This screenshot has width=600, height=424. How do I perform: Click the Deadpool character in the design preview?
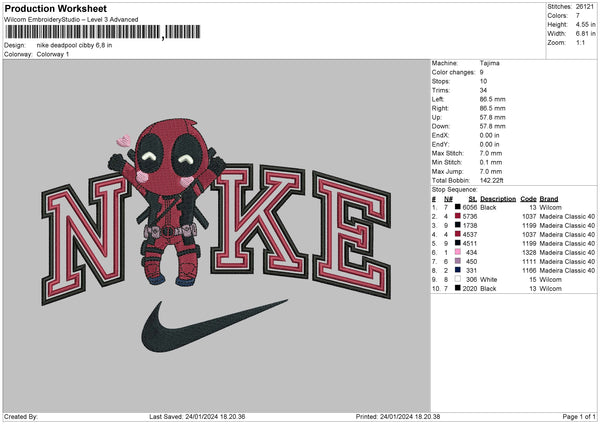pos(166,203)
